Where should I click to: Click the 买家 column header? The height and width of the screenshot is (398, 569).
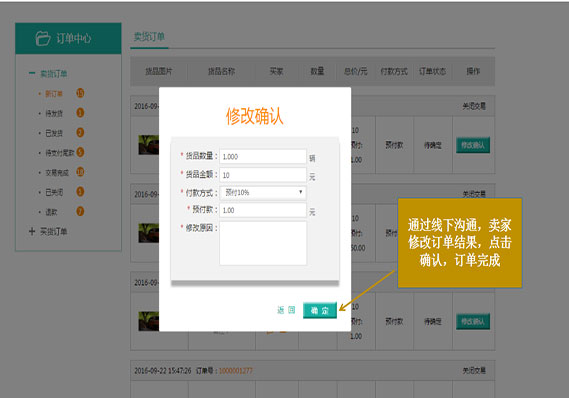[x=277, y=71]
